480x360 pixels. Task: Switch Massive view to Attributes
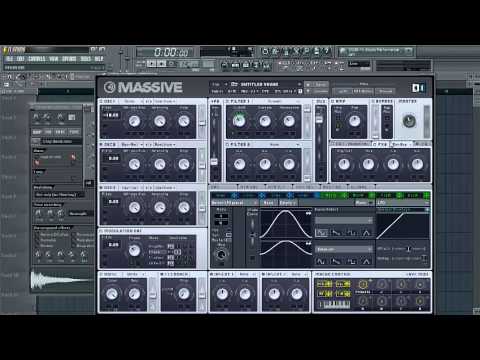point(362,91)
